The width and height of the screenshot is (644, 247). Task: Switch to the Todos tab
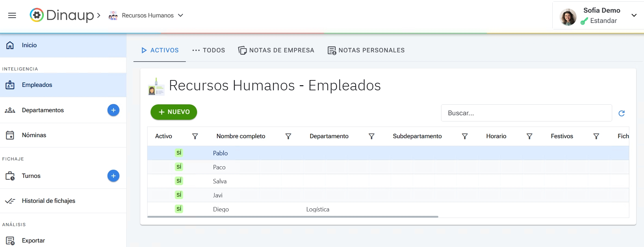pos(209,50)
